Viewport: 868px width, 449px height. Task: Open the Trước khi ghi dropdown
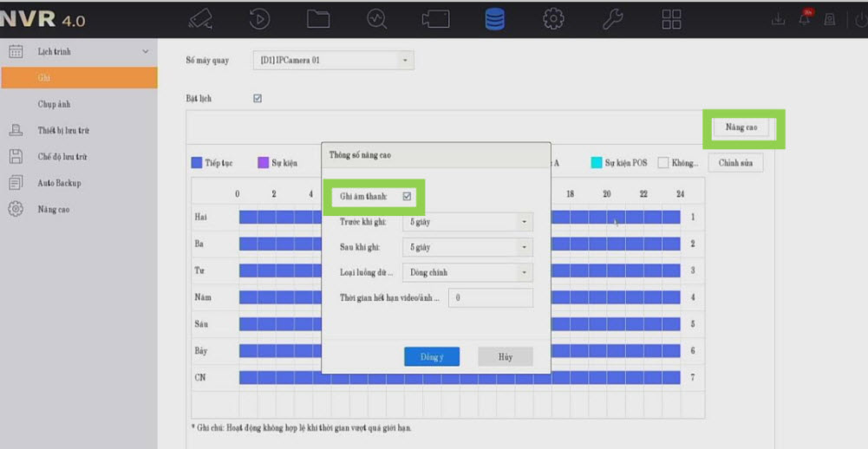(468, 222)
